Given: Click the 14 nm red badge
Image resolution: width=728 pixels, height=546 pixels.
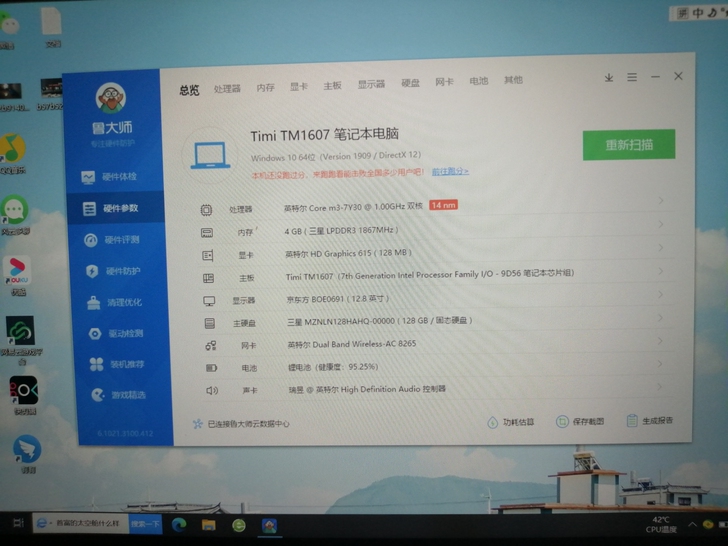Looking at the screenshot, I should (443, 205).
